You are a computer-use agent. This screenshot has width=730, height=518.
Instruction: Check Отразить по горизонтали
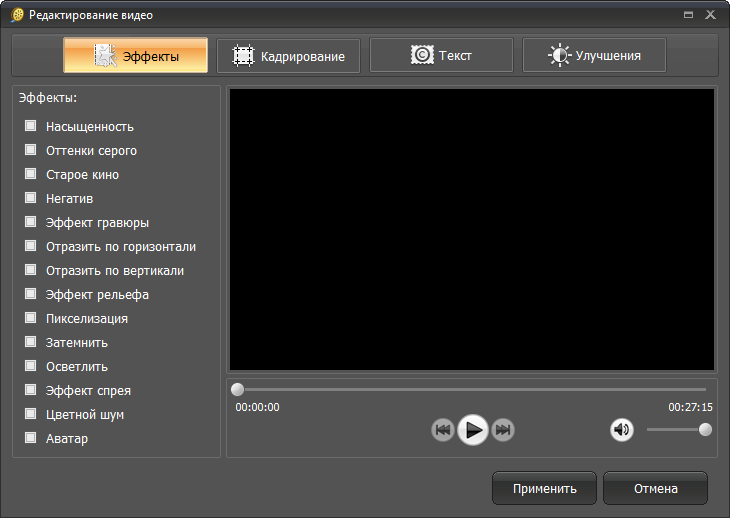(x=31, y=246)
